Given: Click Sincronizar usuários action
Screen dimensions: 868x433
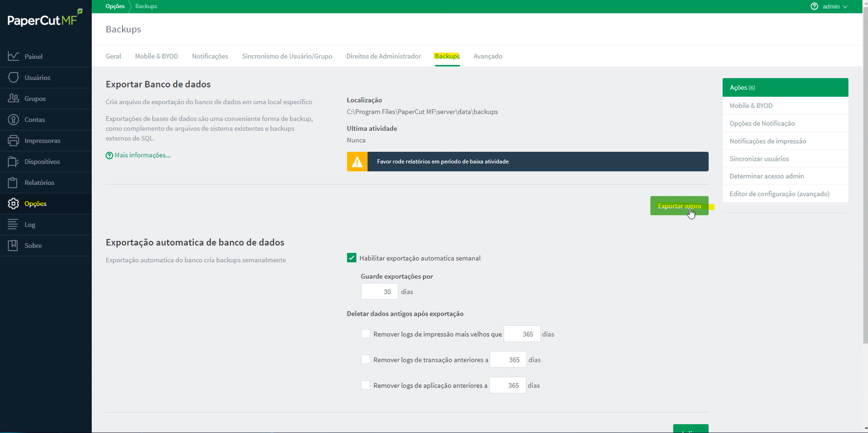Looking at the screenshot, I should 785,158.
